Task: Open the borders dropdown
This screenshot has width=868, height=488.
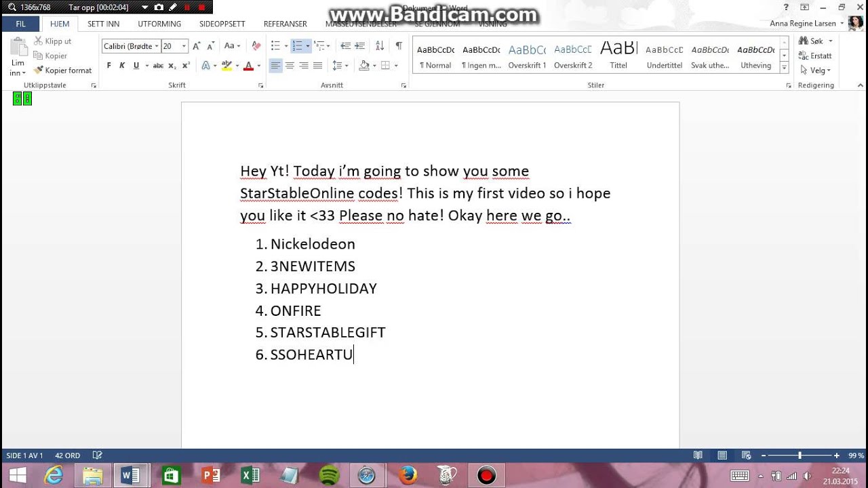Action: 395,66
